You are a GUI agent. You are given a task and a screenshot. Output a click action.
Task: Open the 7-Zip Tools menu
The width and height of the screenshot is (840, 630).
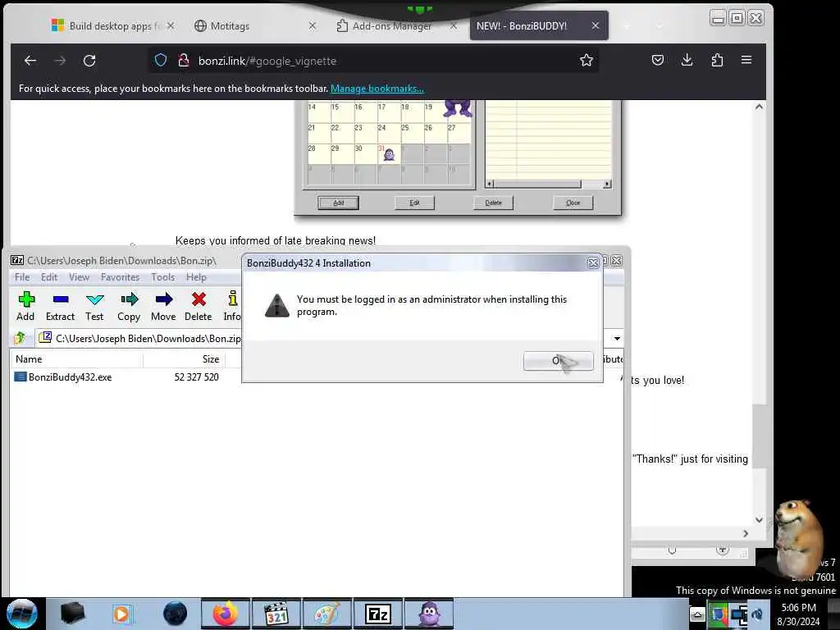click(163, 277)
